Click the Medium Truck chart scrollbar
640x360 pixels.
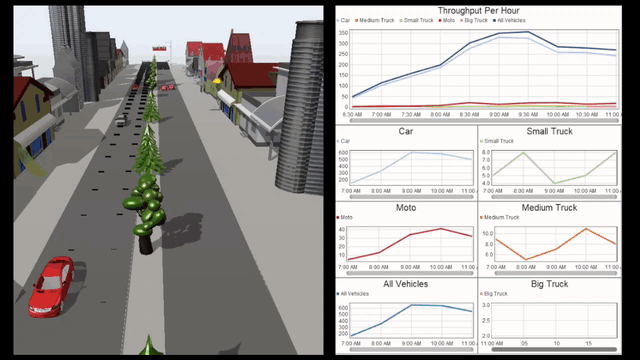pos(554,273)
